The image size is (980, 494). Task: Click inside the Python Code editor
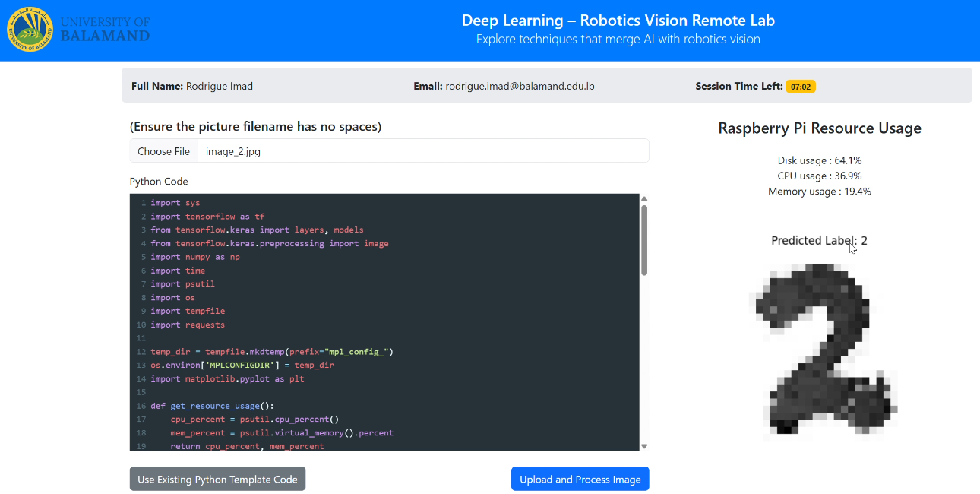pos(380,319)
